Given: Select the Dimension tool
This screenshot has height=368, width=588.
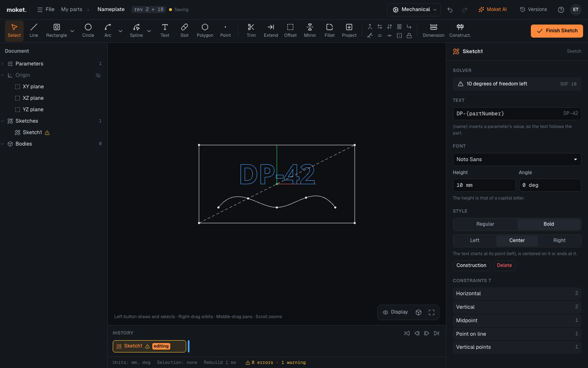Looking at the screenshot, I should (434, 31).
